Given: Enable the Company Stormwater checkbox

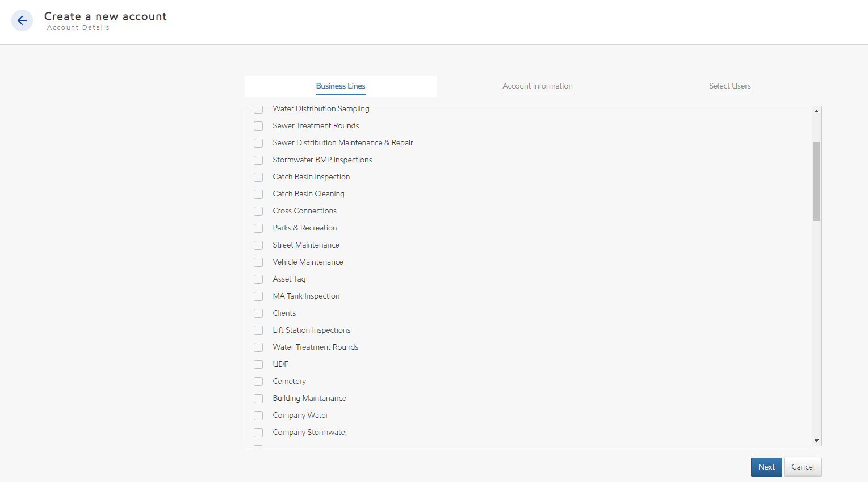Looking at the screenshot, I should pyautogui.click(x=258, y=433).
